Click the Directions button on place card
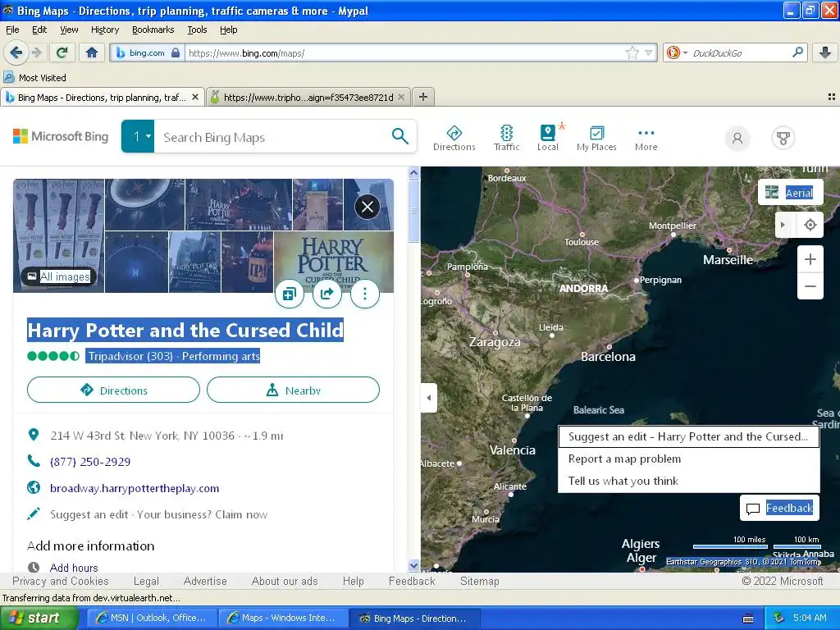 pyautogui.click(x=113, y=390)
